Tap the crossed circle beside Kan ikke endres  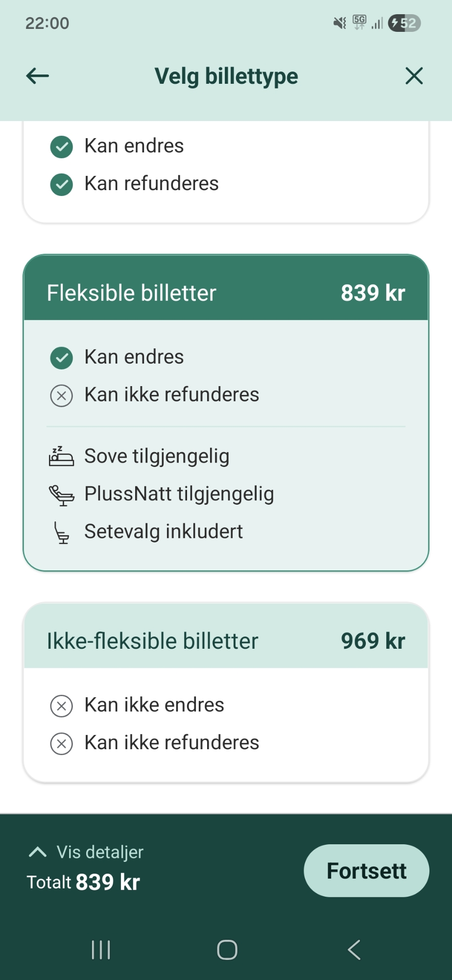[x=62, y=706]
